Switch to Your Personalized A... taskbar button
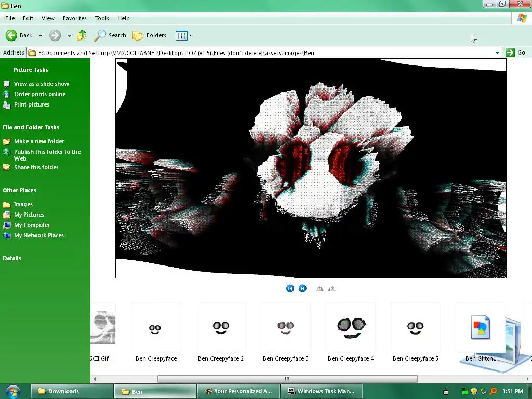Viewport: 532px width, 399px height. (x=238, y=391)
